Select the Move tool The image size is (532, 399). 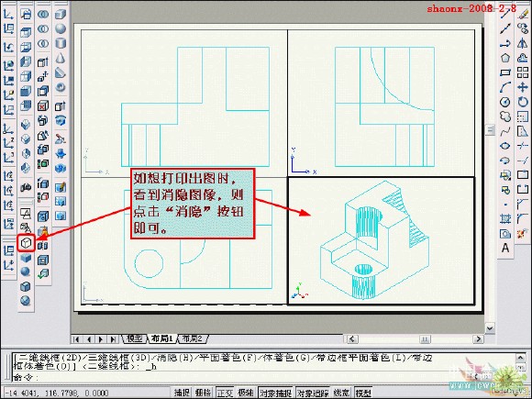tap(523, 87)
